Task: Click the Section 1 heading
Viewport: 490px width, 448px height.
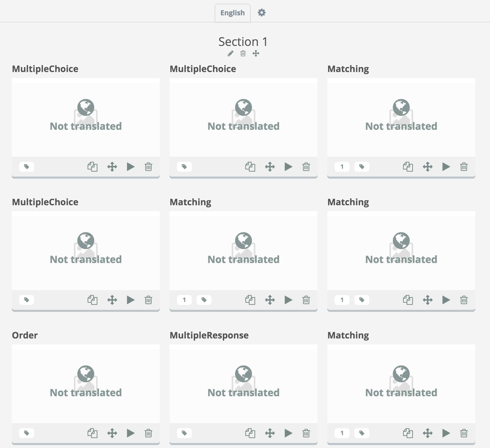Action: tap(243, 41)
